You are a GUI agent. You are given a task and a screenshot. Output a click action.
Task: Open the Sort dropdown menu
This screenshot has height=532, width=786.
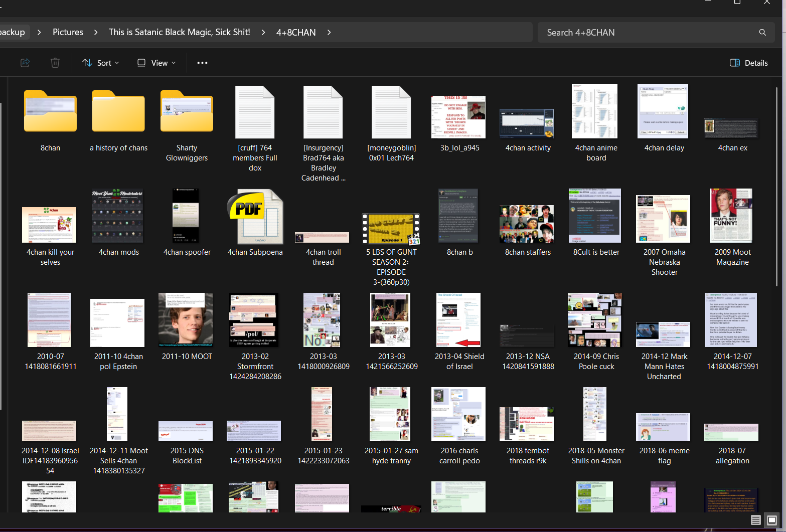[101, 63]
